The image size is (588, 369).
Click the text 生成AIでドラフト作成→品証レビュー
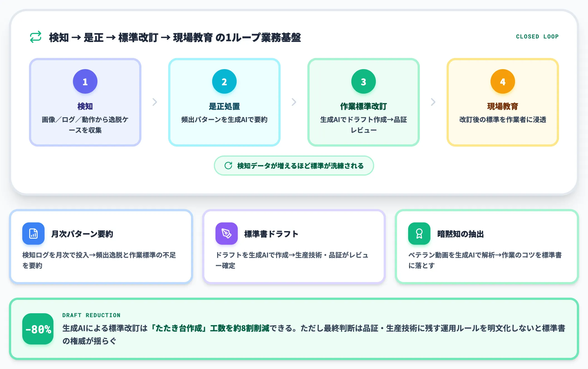(x=364, y=125)
